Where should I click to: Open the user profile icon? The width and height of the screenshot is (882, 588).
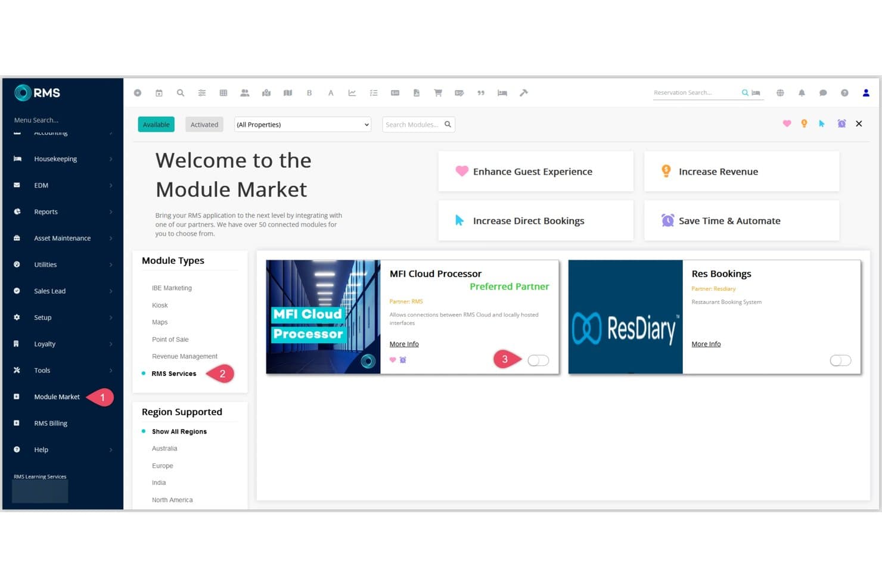866,93
